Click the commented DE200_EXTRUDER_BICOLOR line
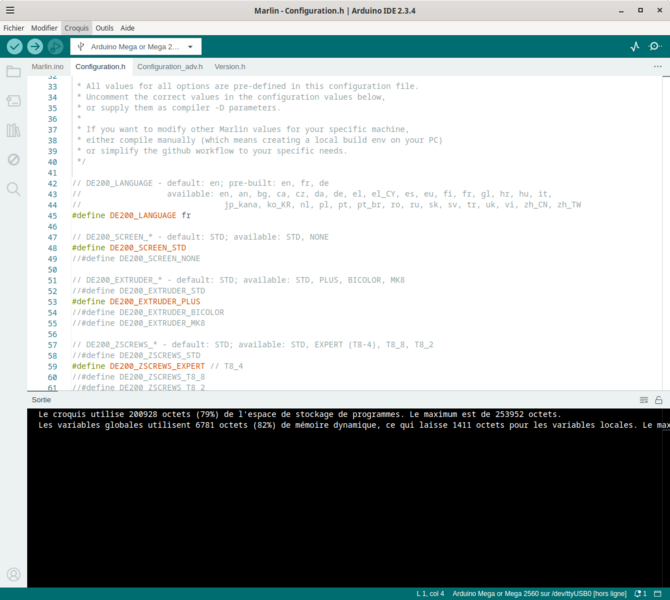The width and height of the screenshot is (670, 600). click(x=148, y=312)
